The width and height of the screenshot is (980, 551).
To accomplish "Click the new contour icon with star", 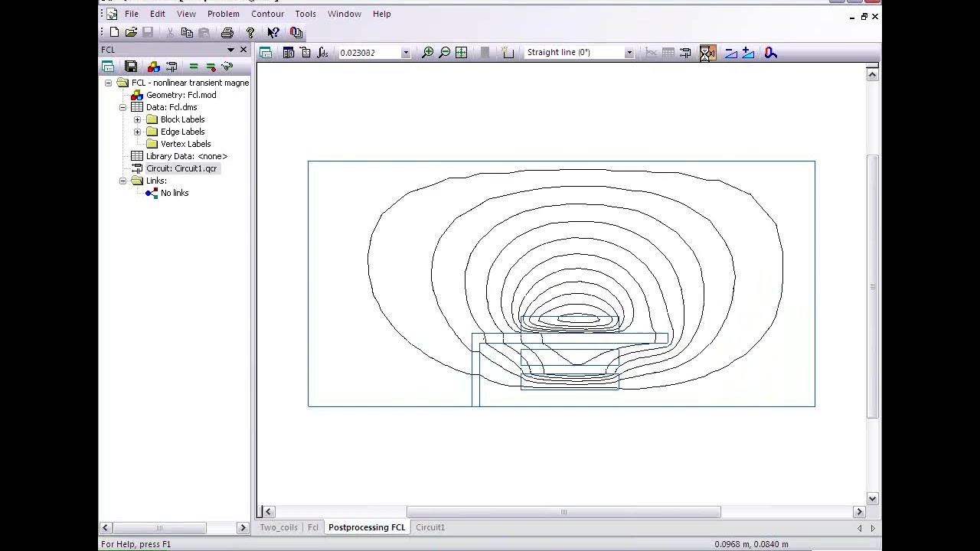I will coord(507,52).
